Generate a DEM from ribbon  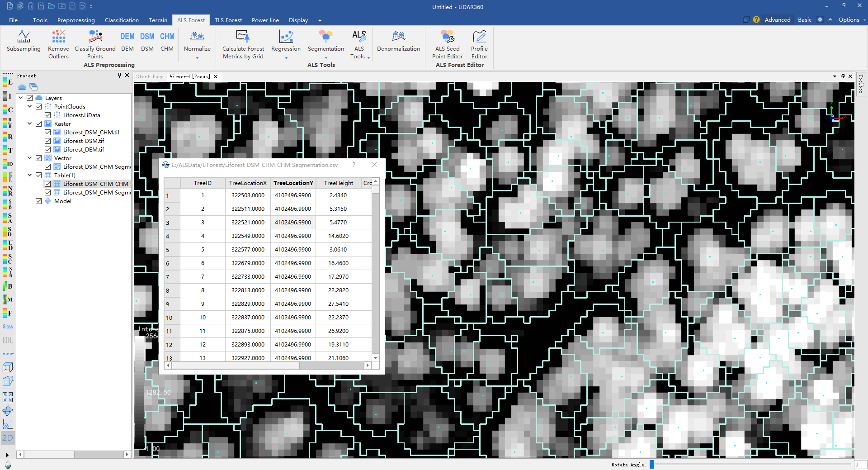pyautogui.click(x=127, y=42)
